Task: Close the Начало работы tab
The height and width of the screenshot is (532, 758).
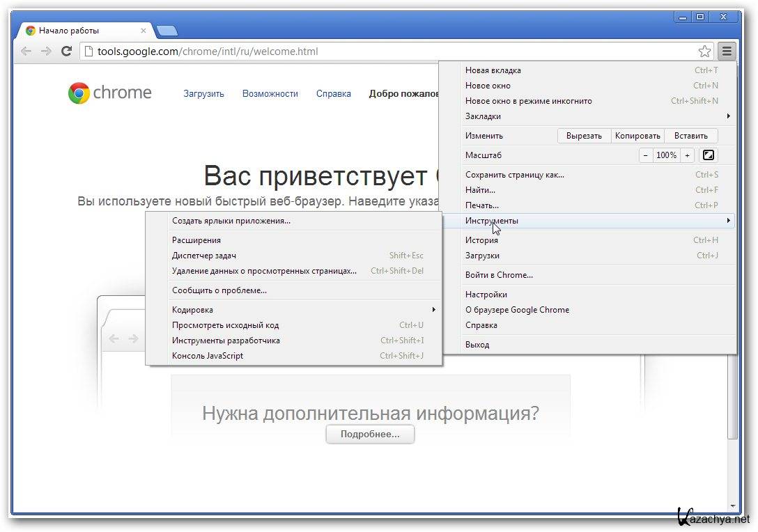Action: 144,31
